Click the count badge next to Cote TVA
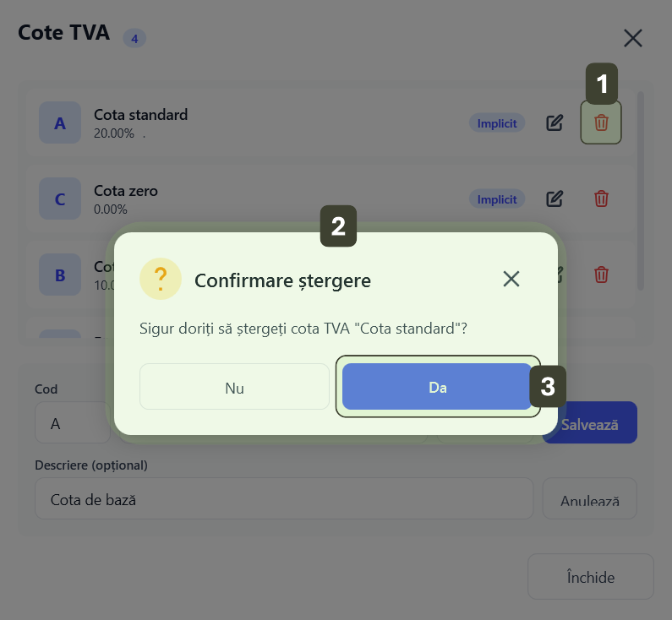 point(134,38)
